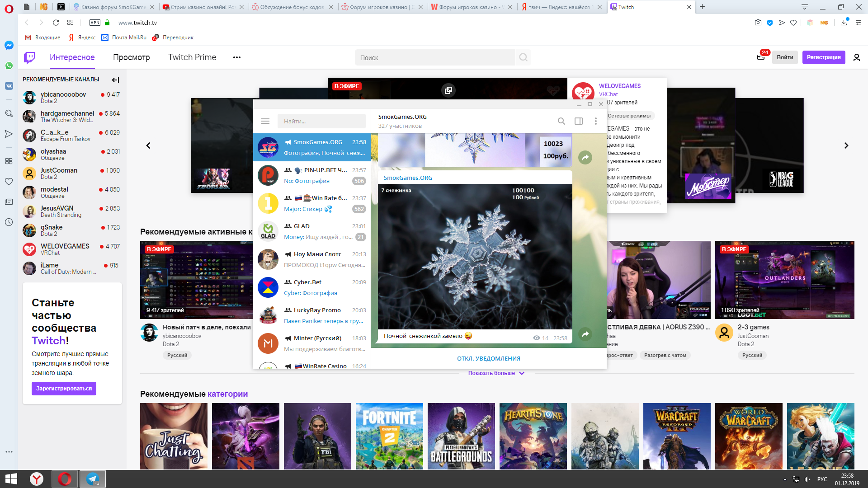Show next carousel stream
This screenshot has width=868, height=488.
(846, 145)
